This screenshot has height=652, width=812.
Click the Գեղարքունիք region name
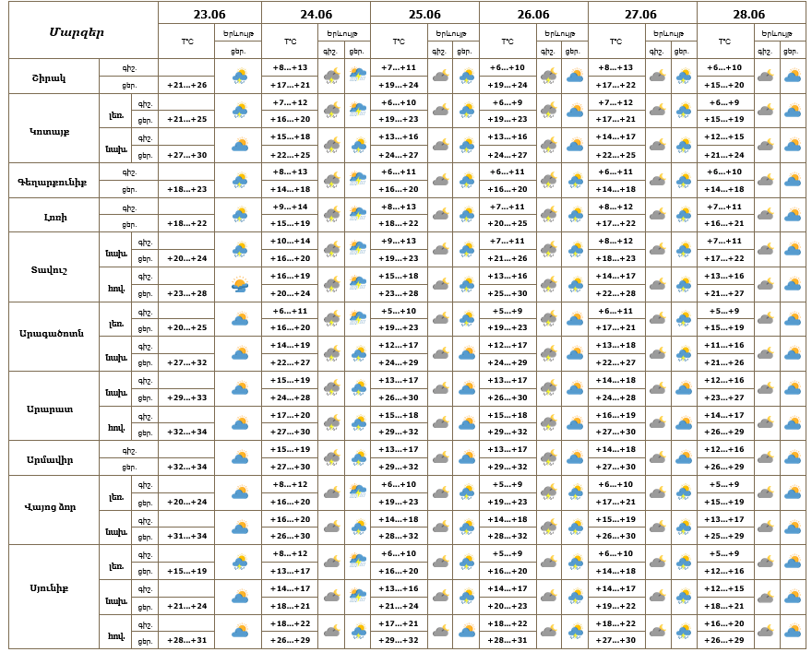click(x=53, y=183)
